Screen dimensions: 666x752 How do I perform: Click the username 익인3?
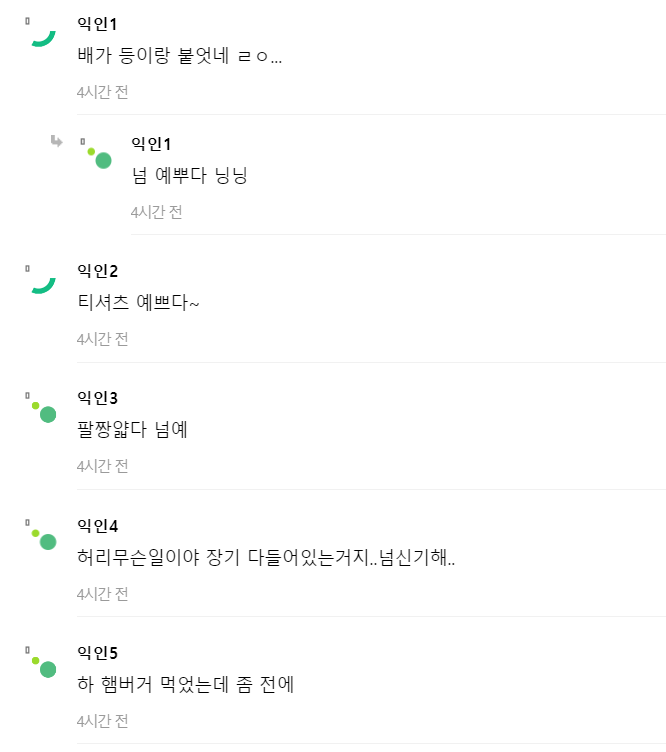(x=98, y=398)
